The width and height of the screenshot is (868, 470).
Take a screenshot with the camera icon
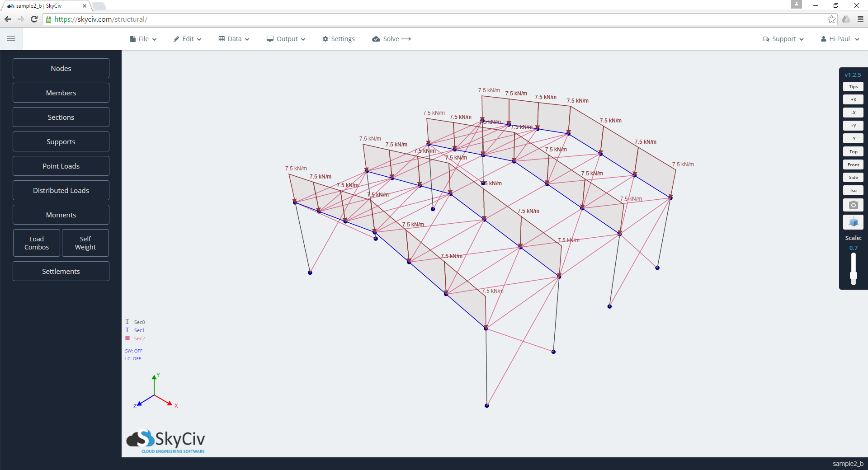[853, 205]
